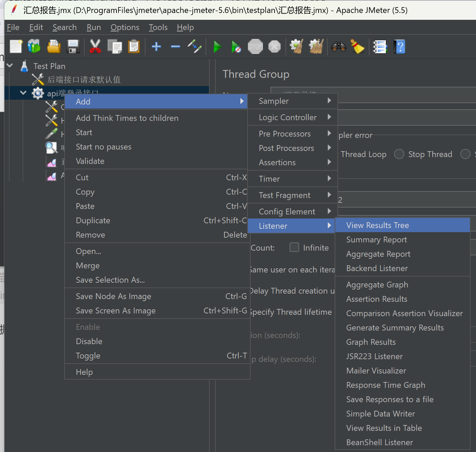Viewport: 476px width, 452px height.
Task: Open the Options menu
Action: point(125,27)
